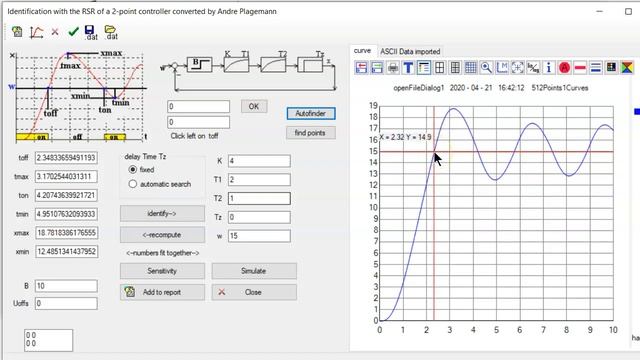Click the printer icon in plot toolbar
The image size is (640, 360).
click(x=393, y=67)
